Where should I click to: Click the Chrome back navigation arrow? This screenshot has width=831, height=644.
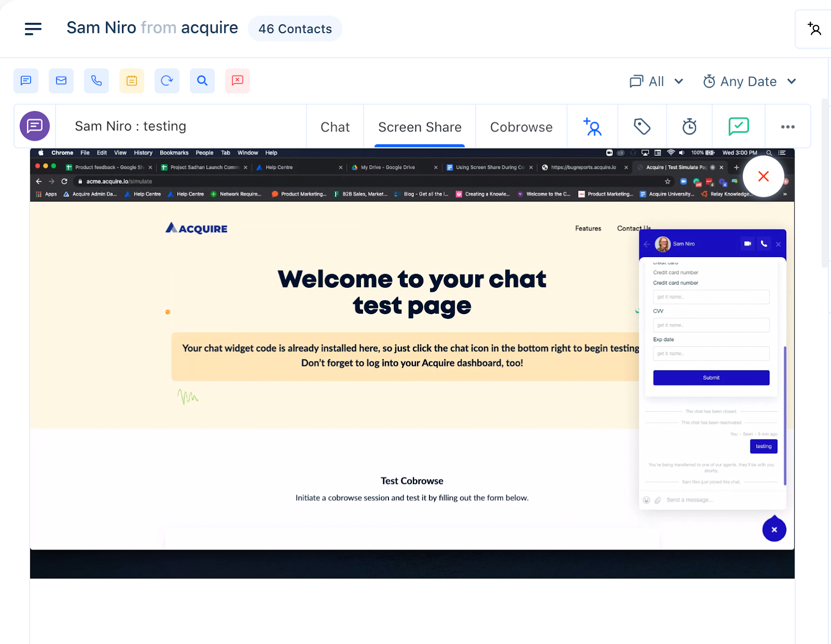coord(39,181)
